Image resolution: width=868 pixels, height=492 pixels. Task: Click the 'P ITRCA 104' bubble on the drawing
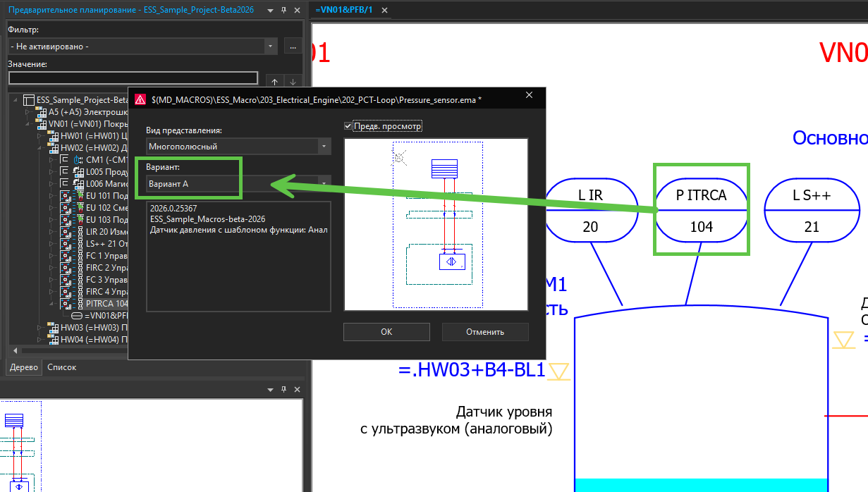[701, 210]
